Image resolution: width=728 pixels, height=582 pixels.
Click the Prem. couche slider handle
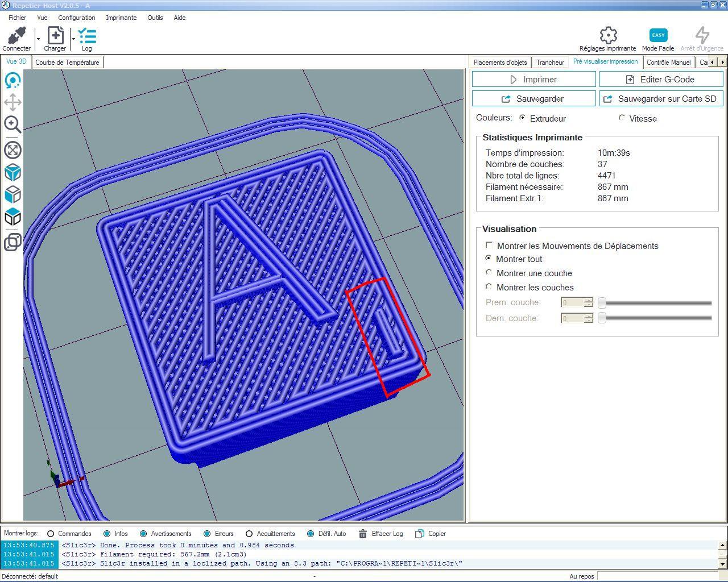(602, 302)
